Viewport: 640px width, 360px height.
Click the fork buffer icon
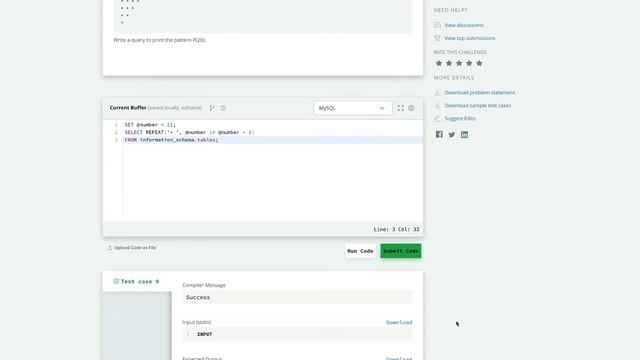[x=212, y=108]
